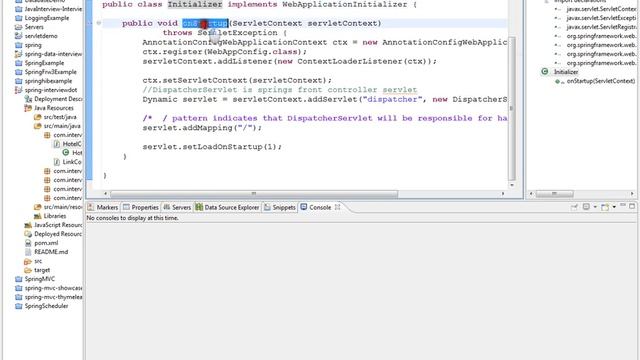Maximize the Console view panel
The image size is (640, 360).
(632, 206)
